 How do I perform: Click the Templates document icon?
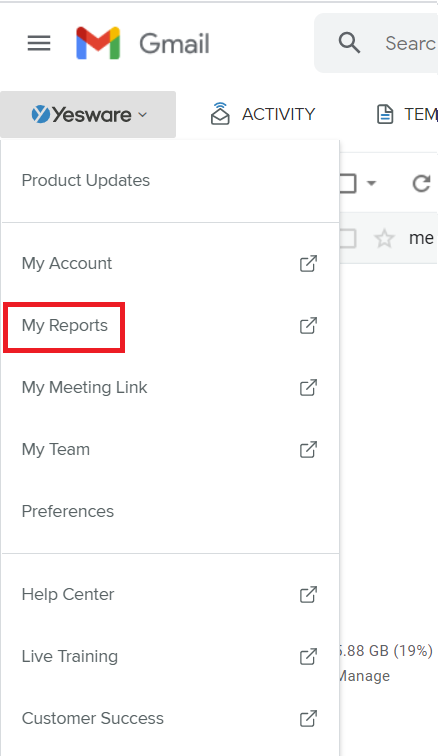pyautogui.click(x=384, y=114)
